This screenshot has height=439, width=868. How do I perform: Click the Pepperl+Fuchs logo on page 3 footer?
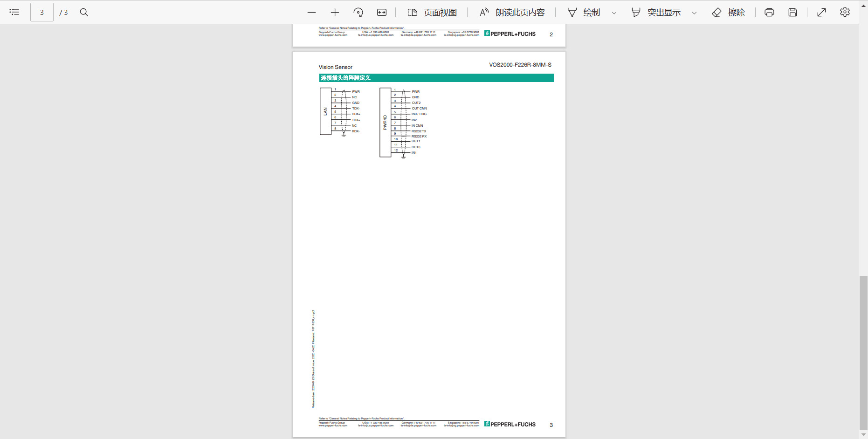[510, 425]
